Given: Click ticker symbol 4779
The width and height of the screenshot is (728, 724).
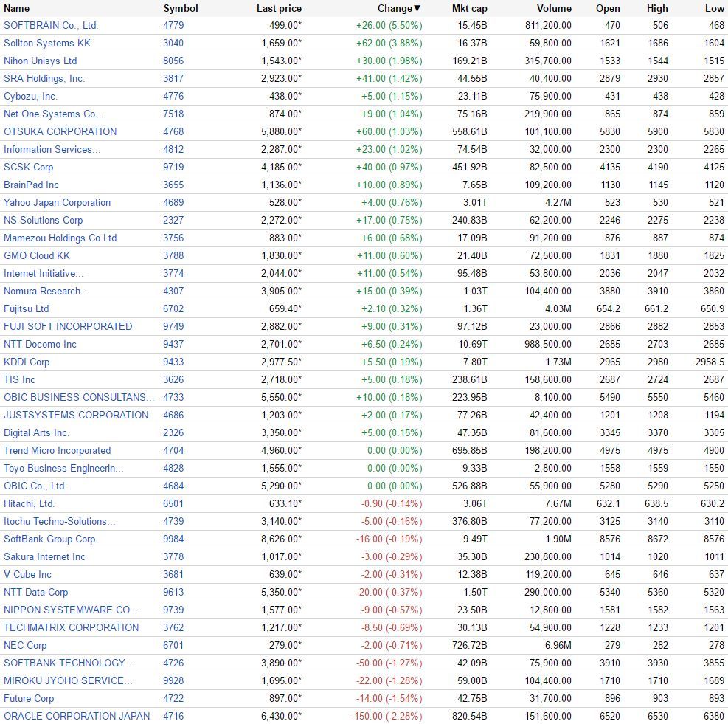Looking at the screenshot, I should (x=173, y=26).
